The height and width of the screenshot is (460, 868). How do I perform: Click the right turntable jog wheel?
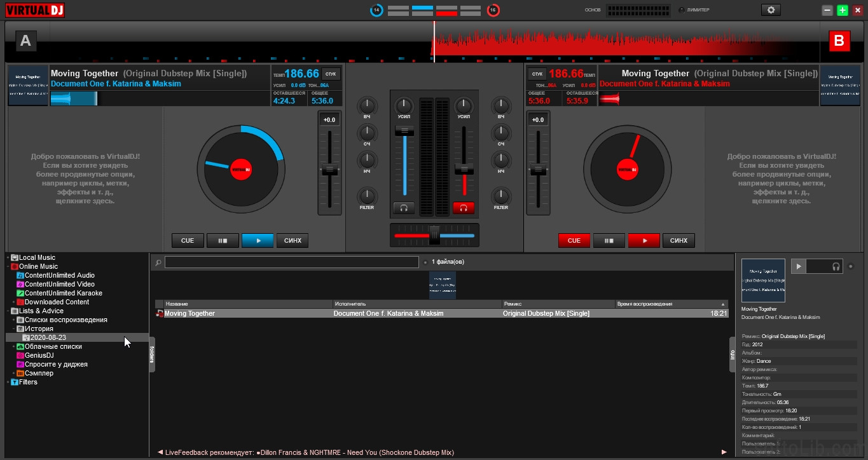coord(628,169)
